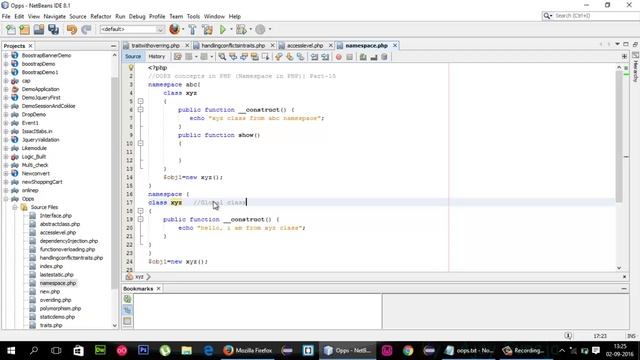Click the Redo arrow icon

pos(86,29)
